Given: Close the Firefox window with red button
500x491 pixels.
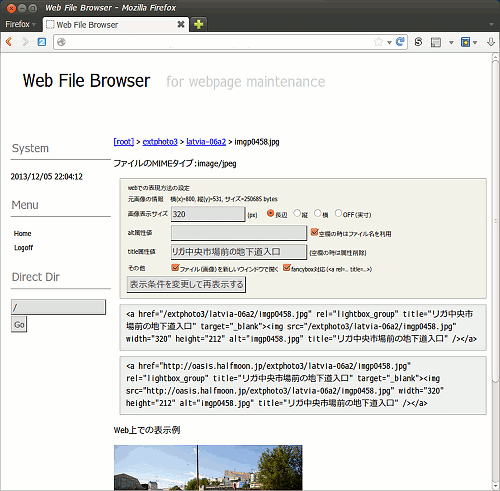Looking at the screenshot, I should [x=11, y=8].
